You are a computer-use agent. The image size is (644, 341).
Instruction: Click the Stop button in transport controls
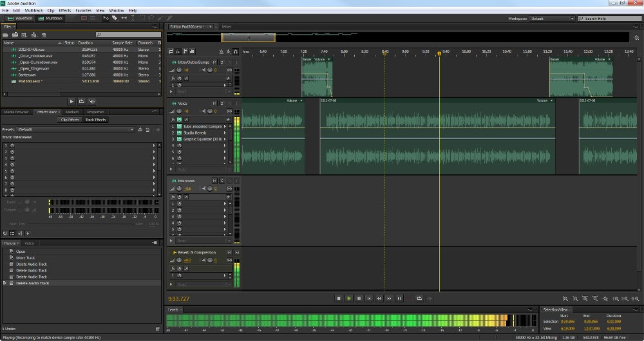pyautogui.click(x=338, y=298)
